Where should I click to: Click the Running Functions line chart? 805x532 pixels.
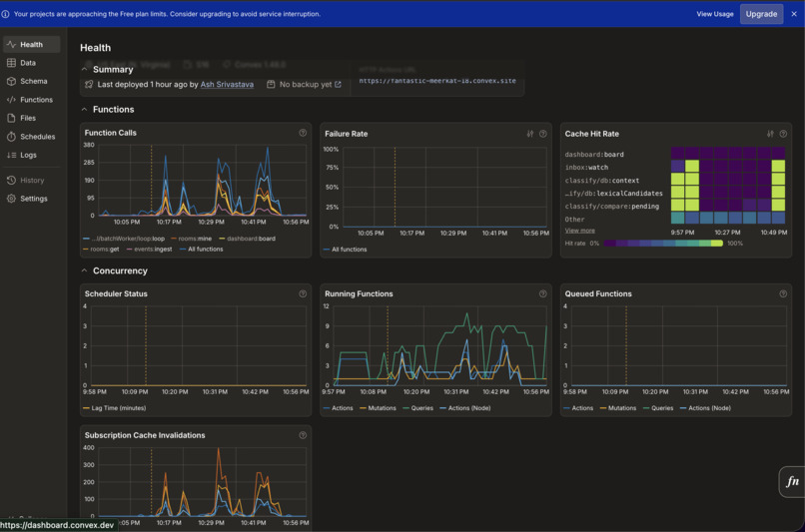pos(439,345)
